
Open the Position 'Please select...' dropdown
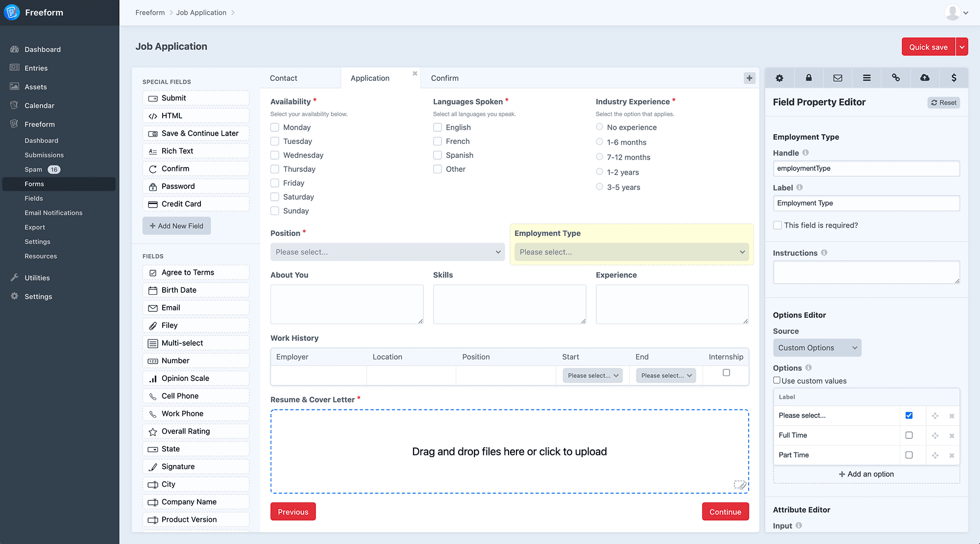pos(387,252)
